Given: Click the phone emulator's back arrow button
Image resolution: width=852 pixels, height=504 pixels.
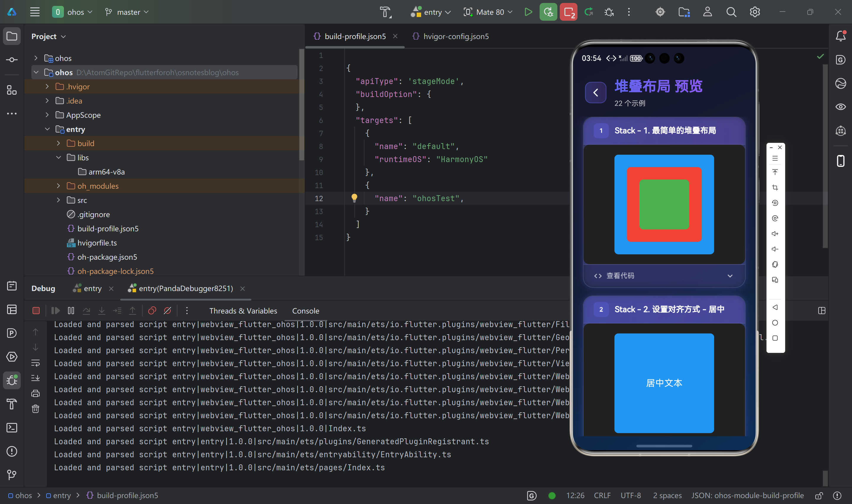Looking at the screenshot, I should tap(595, 92).
